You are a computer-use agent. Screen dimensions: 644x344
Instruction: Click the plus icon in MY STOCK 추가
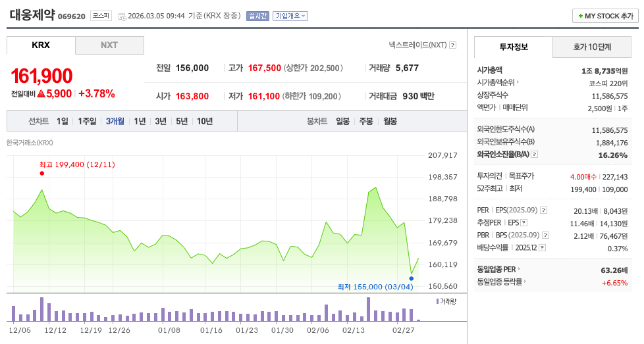click(x=580, y=16)
